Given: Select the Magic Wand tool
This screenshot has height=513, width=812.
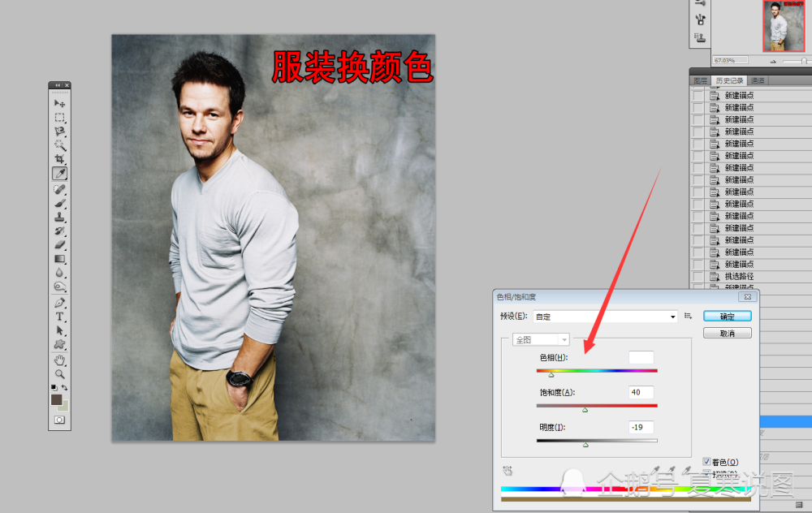Looking at the screenshot, I should (x=59, y=145).
